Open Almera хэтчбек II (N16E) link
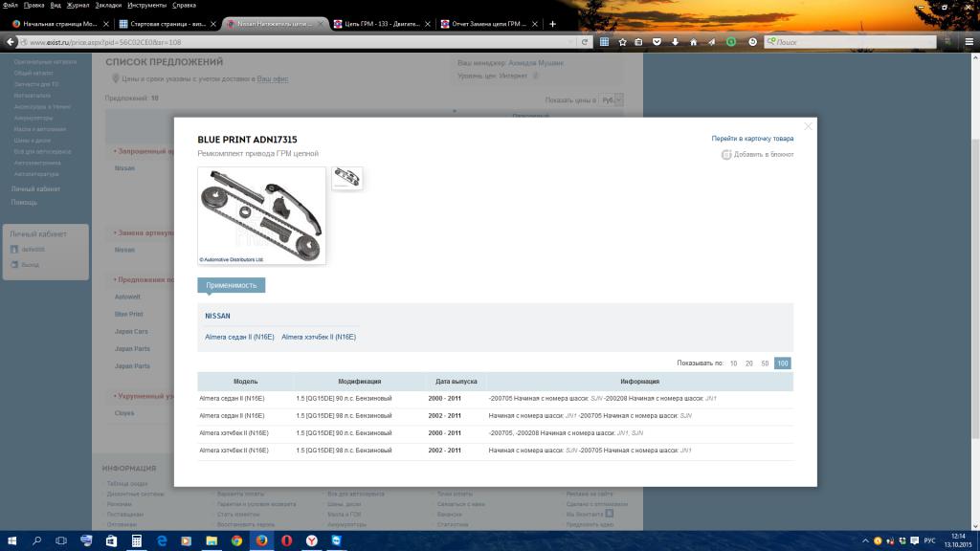This screenshot has height=551, width=980. click(x=319, y=337)
